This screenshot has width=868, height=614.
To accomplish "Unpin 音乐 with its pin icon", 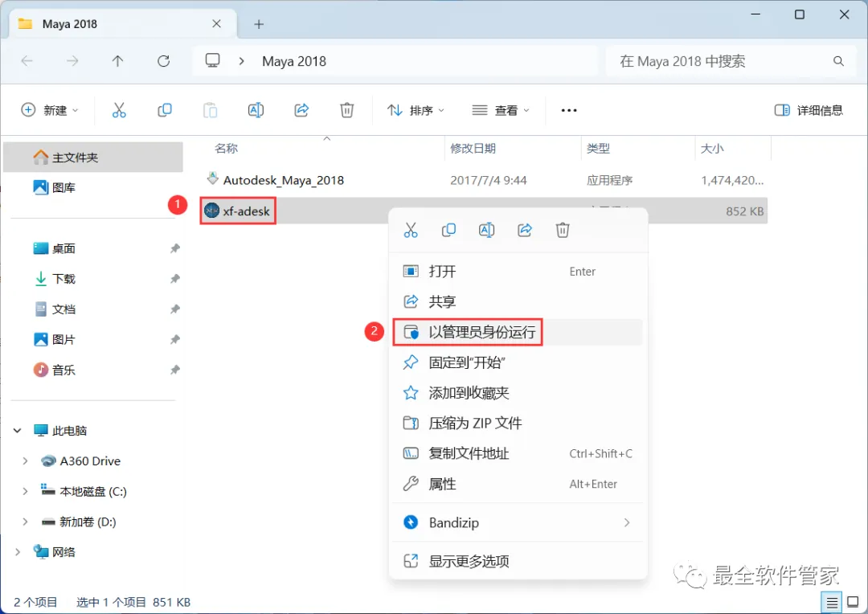I will (x=175, y=370).
